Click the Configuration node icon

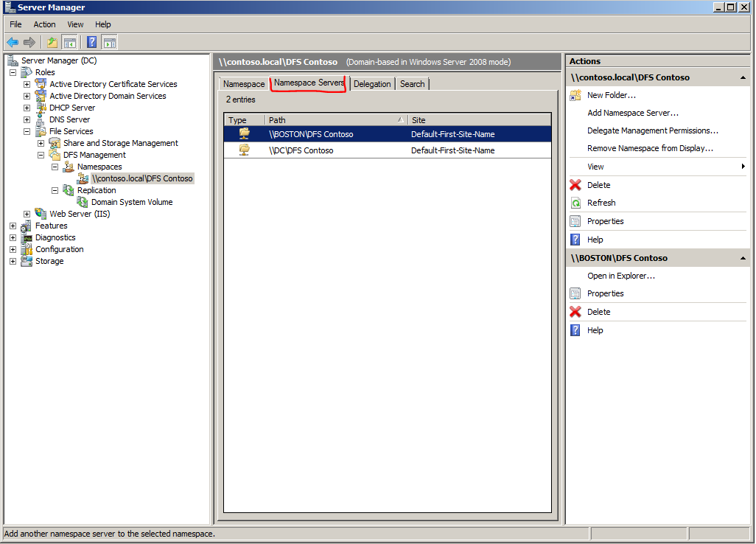coord(27,249)
